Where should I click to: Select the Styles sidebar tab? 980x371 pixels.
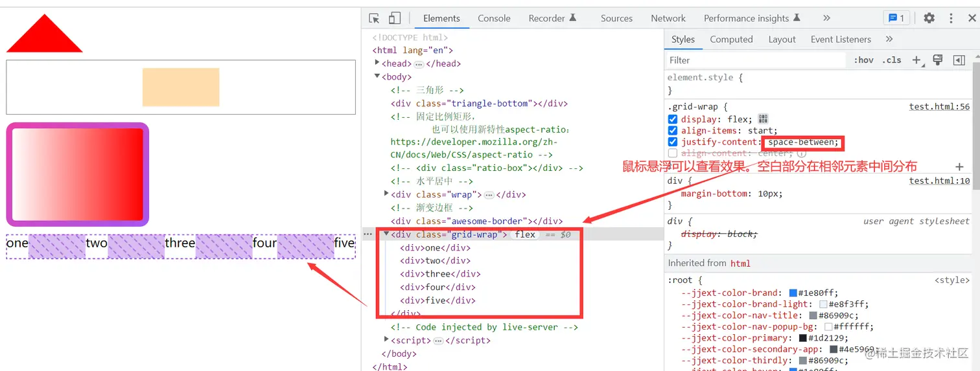[x=683, y=39]
